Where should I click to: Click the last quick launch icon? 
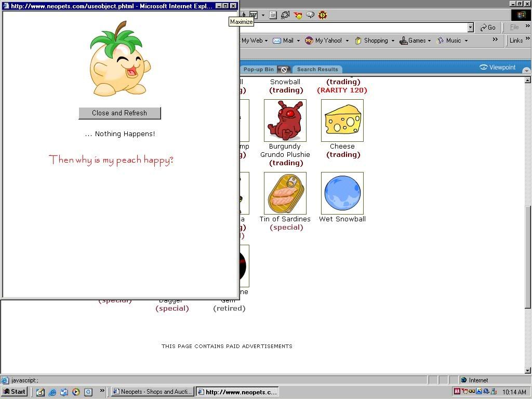88,392
